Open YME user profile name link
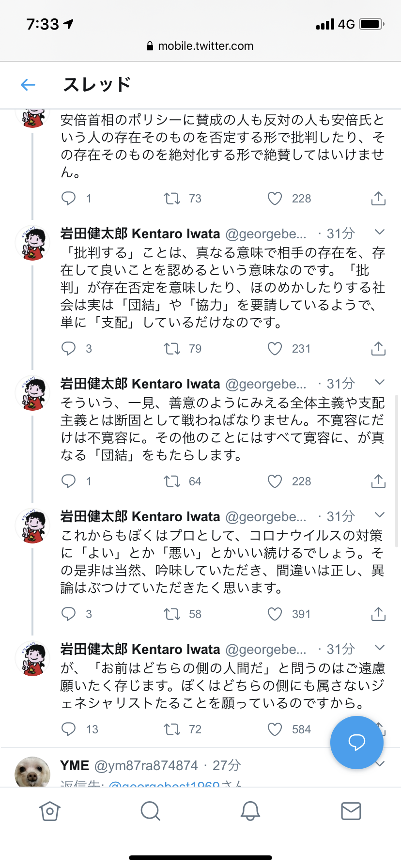 click(75, 765)
